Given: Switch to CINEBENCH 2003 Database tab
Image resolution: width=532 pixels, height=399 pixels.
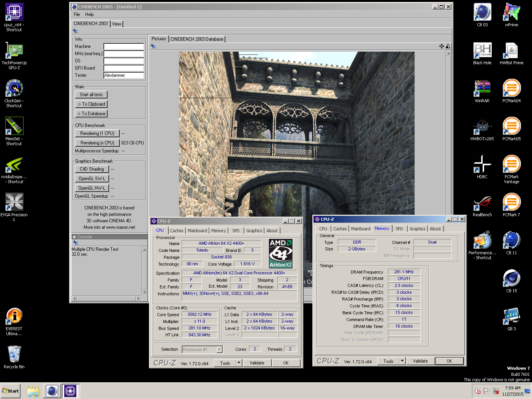Looking at the screenshot, I should pyautogui.click(x=197, y=39).
